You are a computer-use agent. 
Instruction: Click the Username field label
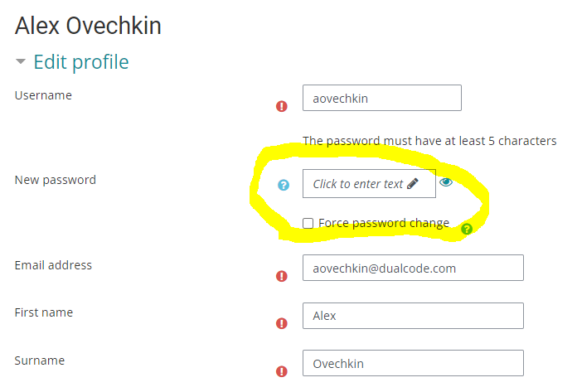click(43, 95)
